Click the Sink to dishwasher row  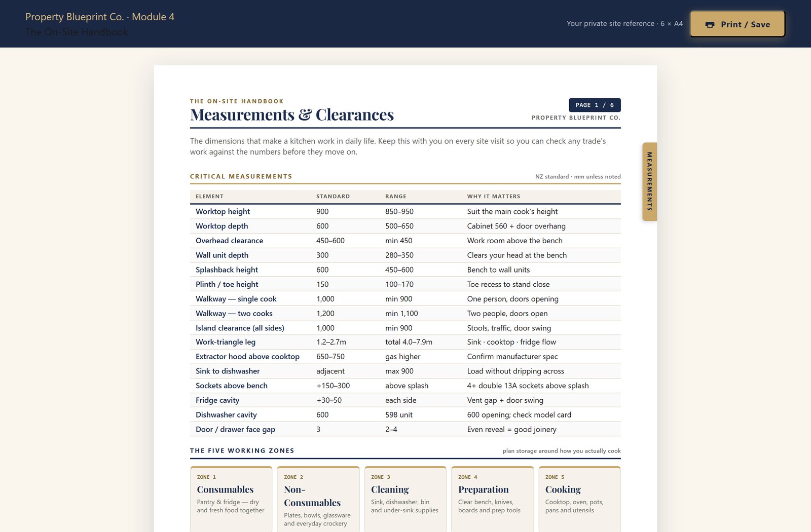pyautogui.click(x=405, y=371)
